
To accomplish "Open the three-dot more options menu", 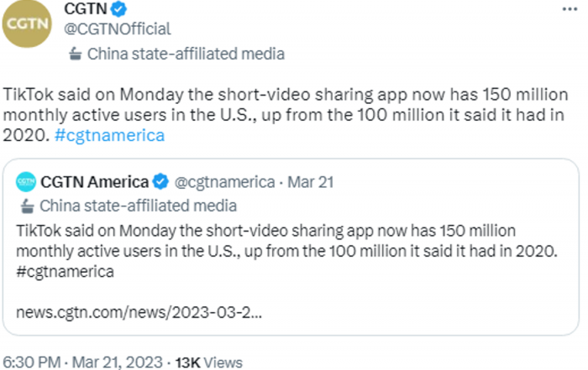I will coord(570,9).
